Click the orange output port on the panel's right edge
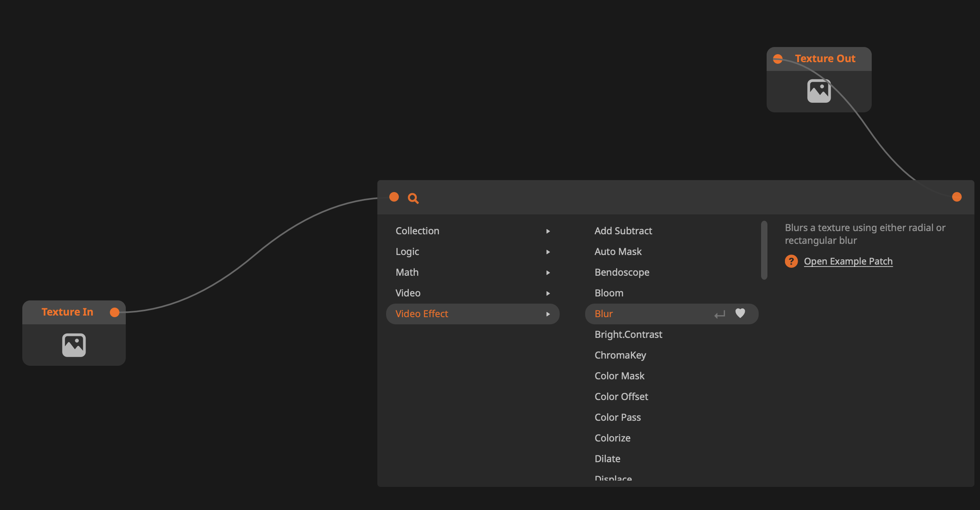 pos(957,196)
